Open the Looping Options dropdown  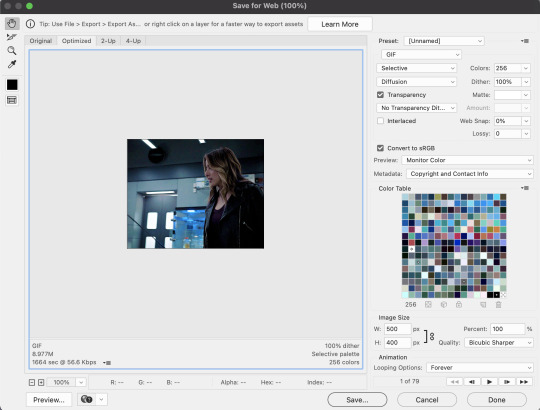pyautogui.click(x=480, y=368)
